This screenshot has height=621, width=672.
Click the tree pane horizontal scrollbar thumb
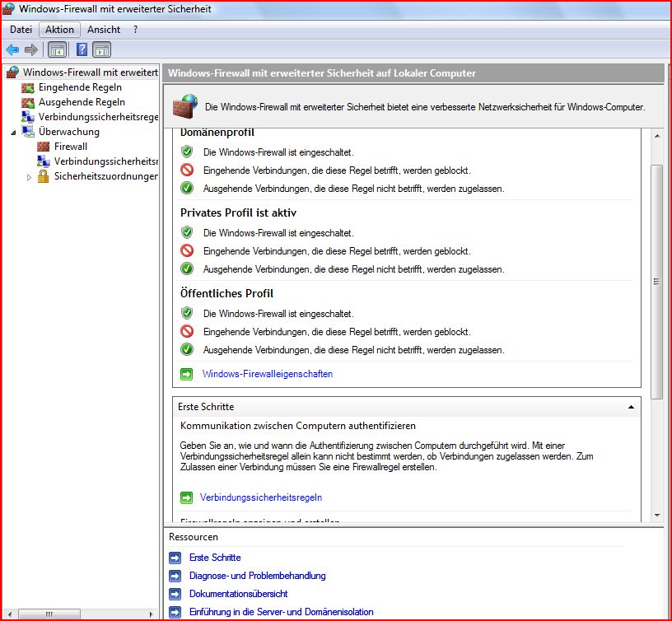coord(49,614)
